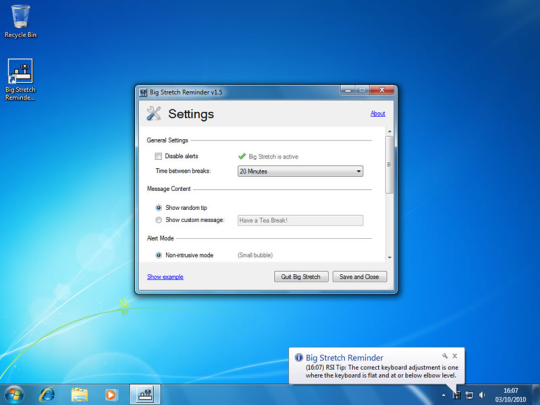
Task: Select the Show custom message option
Action: point(158,220)
